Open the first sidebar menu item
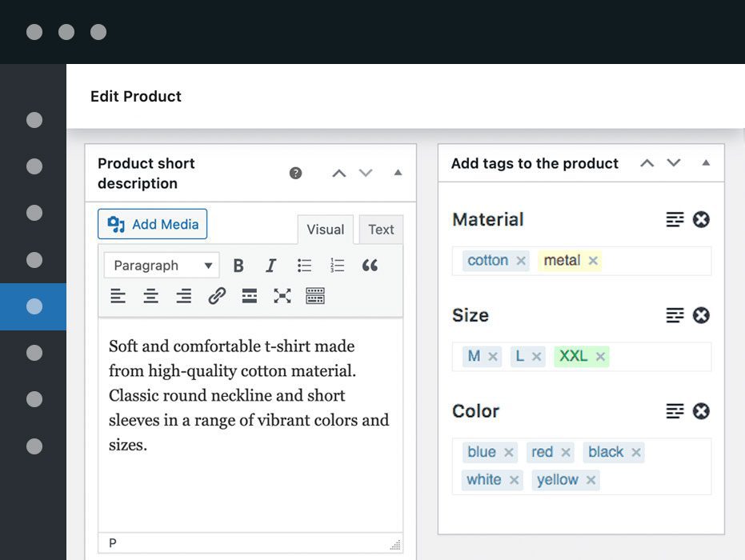745x560 pixels. click(x=34, y=120)
